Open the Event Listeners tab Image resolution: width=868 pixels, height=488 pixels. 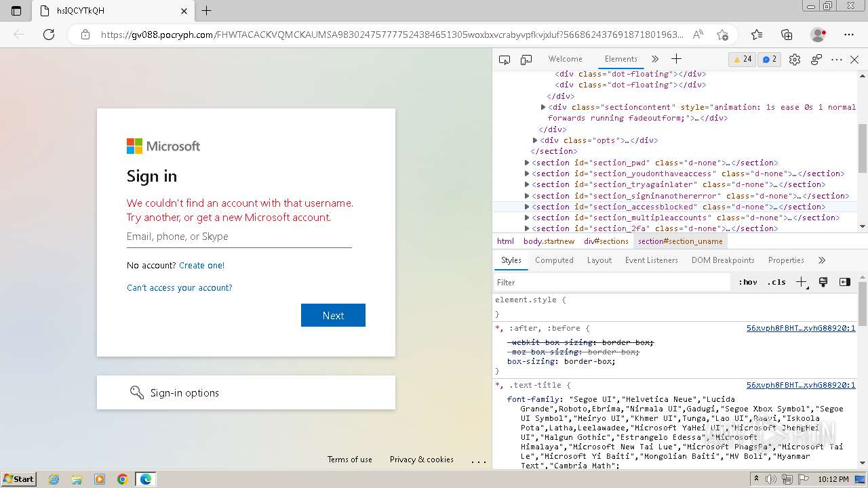(652, 260)
